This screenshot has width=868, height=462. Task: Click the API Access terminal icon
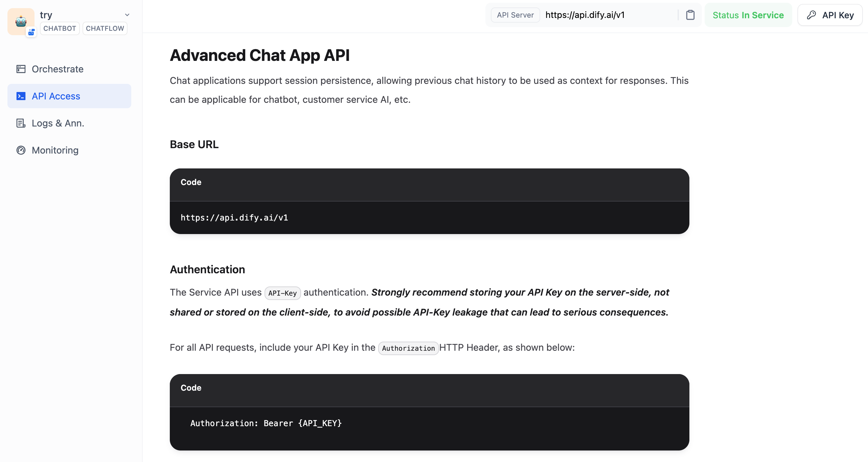pos(21,96)
